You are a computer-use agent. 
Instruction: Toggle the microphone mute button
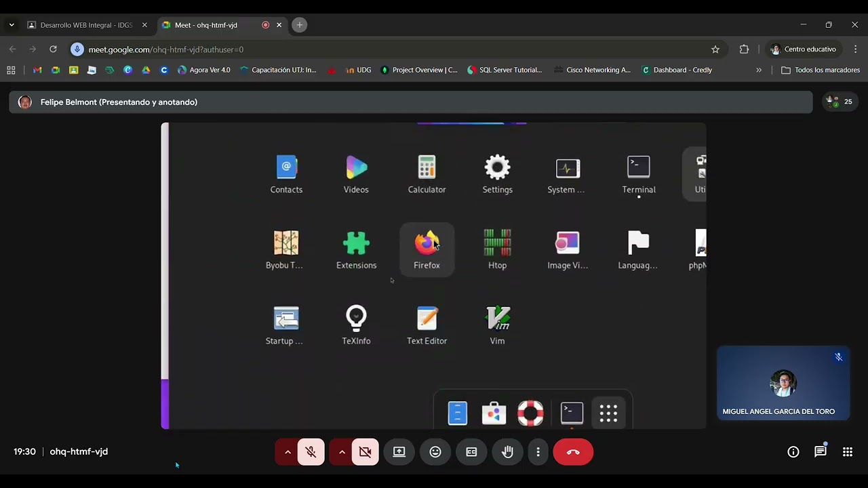[311, 452]
